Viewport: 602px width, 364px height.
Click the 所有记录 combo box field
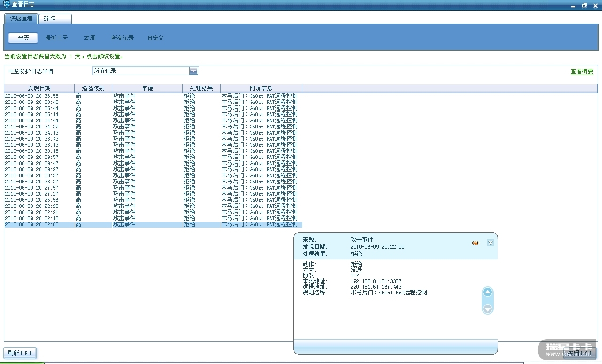[x=140, y=71]
